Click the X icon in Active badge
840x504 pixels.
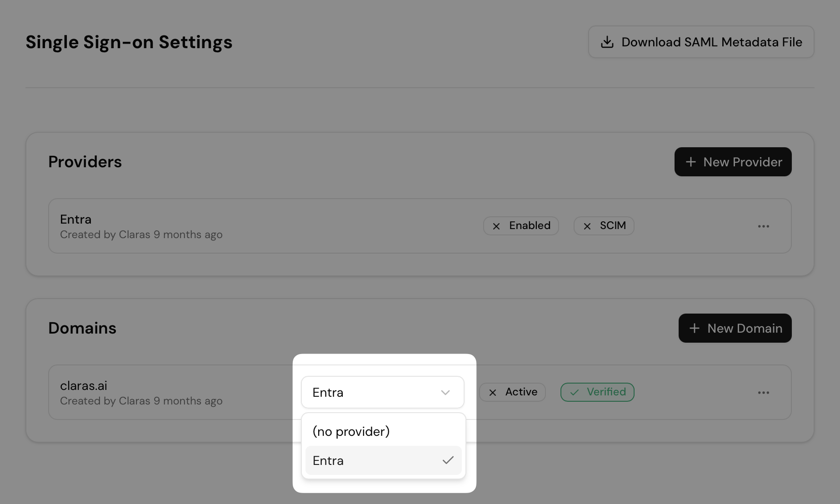coord(492,392)
